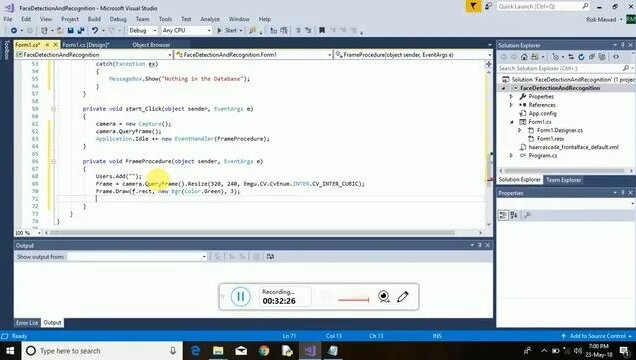The width and height of the screenshot is (636, 360).
Task: Click the Refresh icon in Solution Explorer
Action: click(x=581, y=57)
